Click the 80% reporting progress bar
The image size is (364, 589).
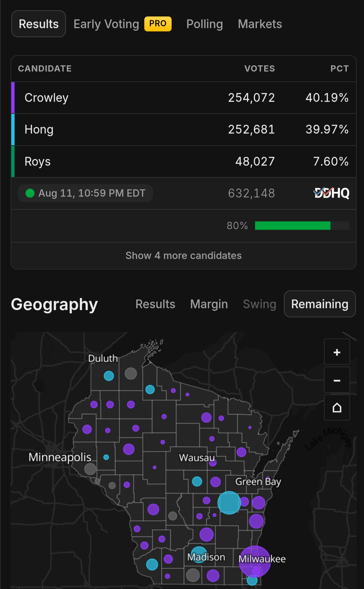(302, 226)
